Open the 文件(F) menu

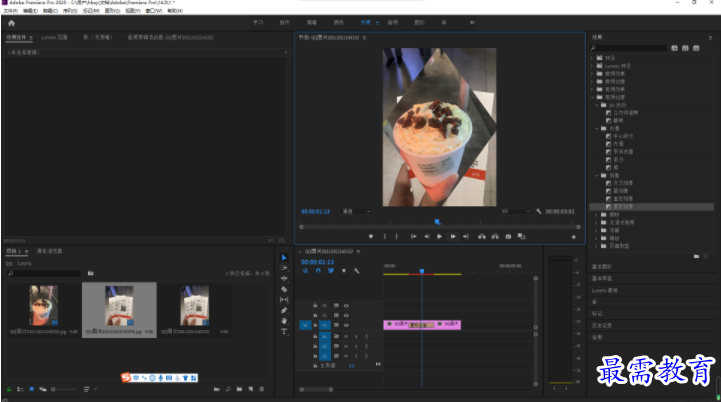point(11,10)
